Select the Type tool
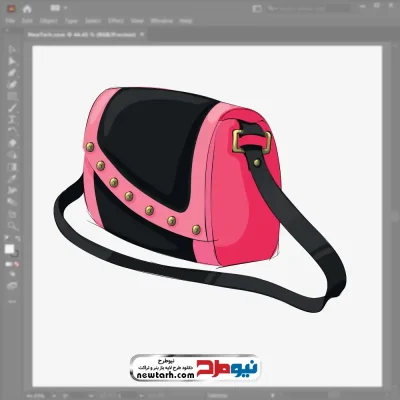Screen dimensions: 400x400 (12, 120)
